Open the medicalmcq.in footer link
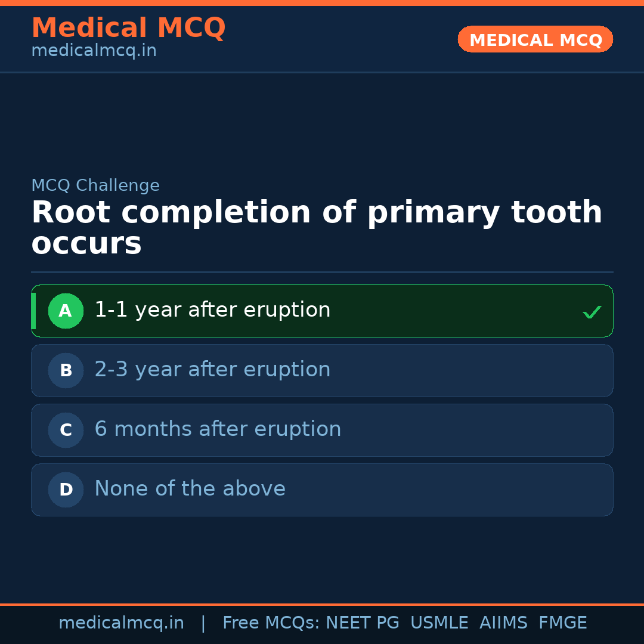Viewport: 644px width, 644px height. pos(122,623)
